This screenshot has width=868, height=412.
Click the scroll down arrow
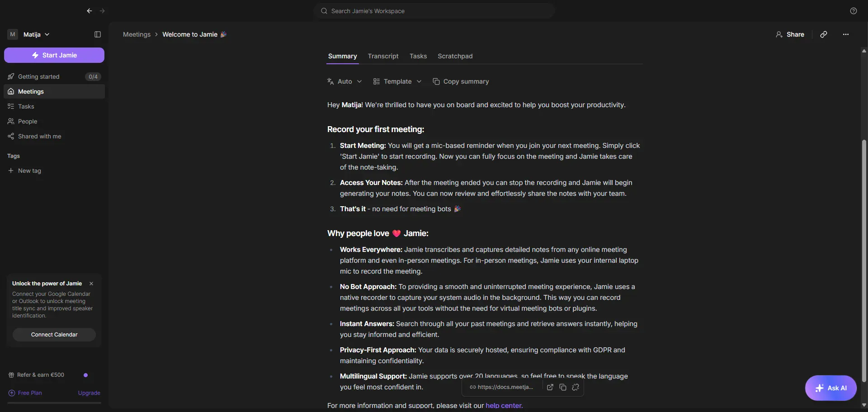864,405
